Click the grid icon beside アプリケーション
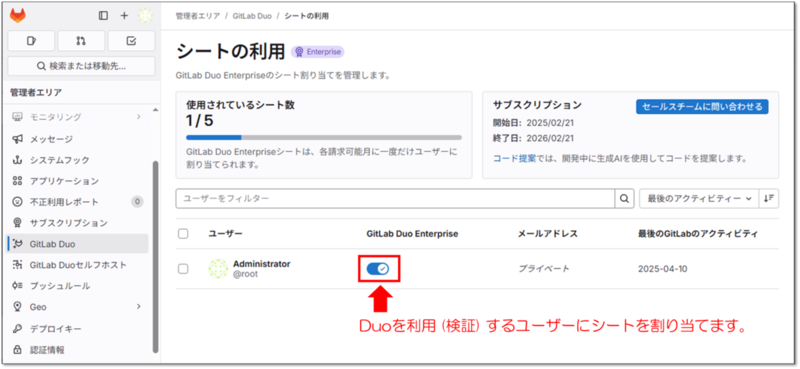 coord(18,181)
